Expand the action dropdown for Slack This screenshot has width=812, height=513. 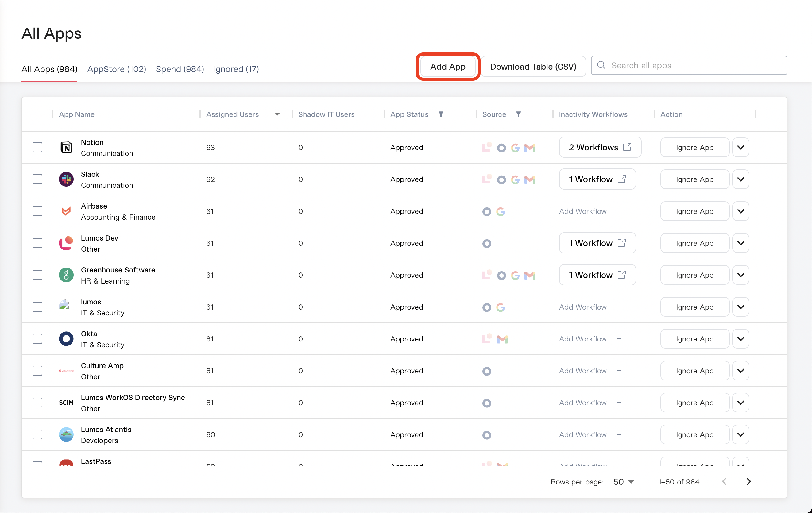(740, 179)
